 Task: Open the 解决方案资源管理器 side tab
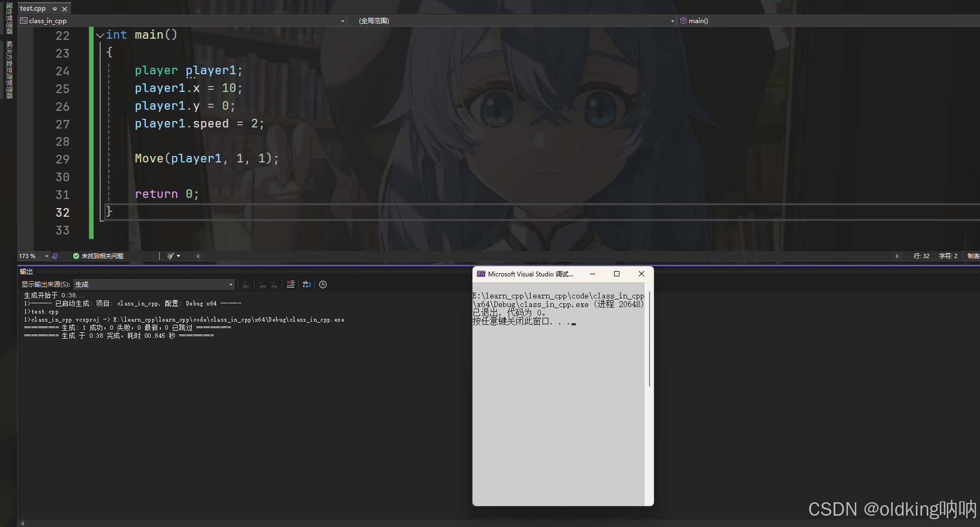click(9, 70)
